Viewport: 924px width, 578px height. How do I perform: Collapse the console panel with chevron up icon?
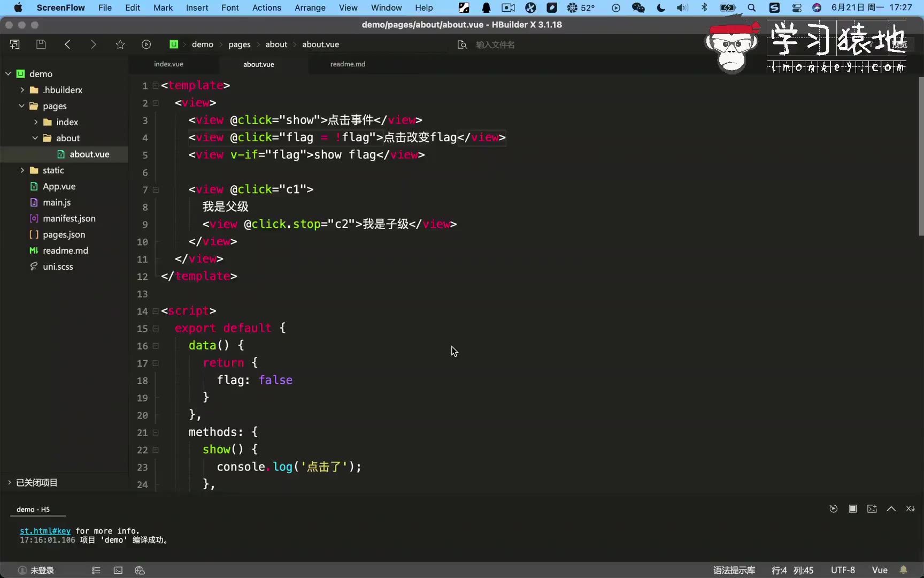891,508
